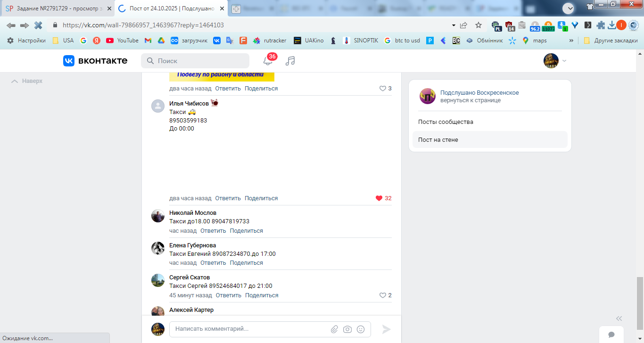Open the blue funnel extension icon
The image size is (644, 343).
coord(575,25)
